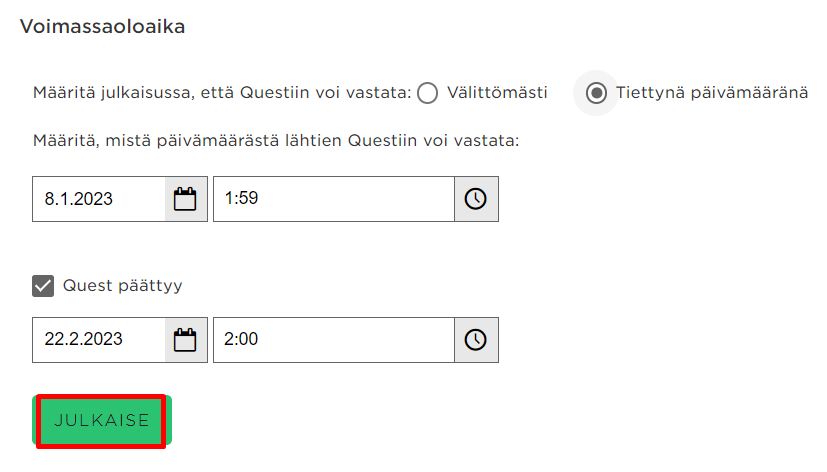827x472 pixels.
Task: Focus the end time field showing 2:00
Action: coord(334,340)
